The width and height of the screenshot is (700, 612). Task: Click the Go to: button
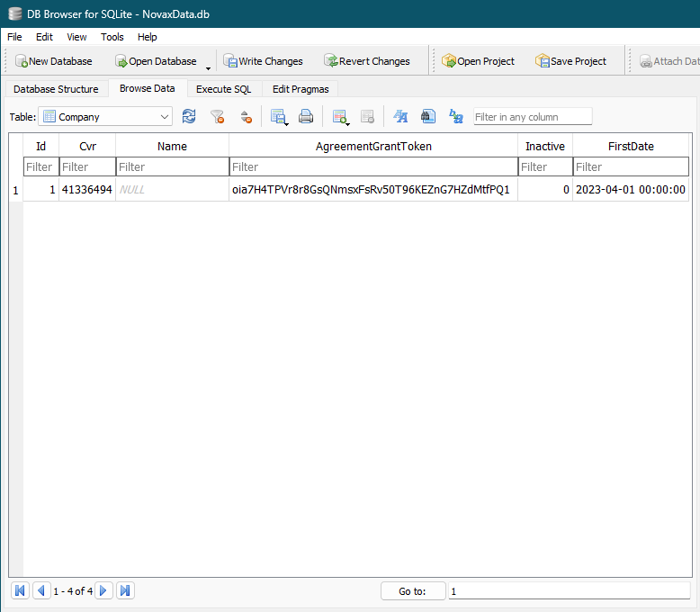pos(413,591)
